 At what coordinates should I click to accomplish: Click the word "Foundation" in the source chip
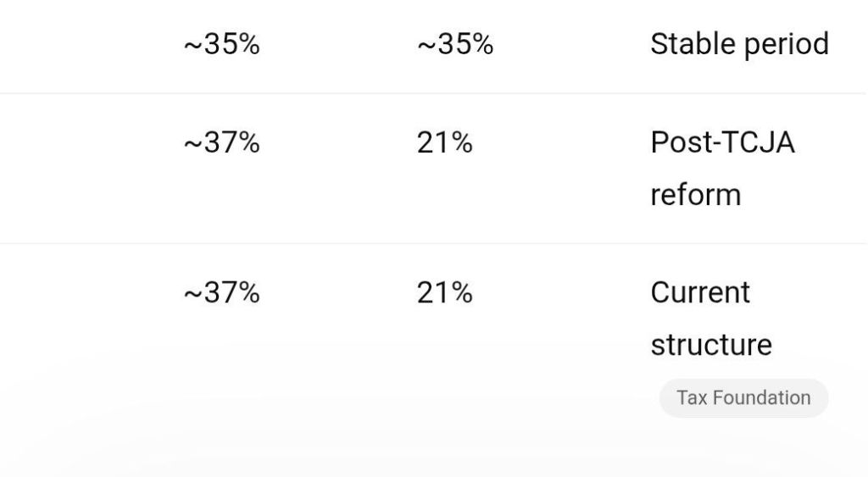point(762,398)
